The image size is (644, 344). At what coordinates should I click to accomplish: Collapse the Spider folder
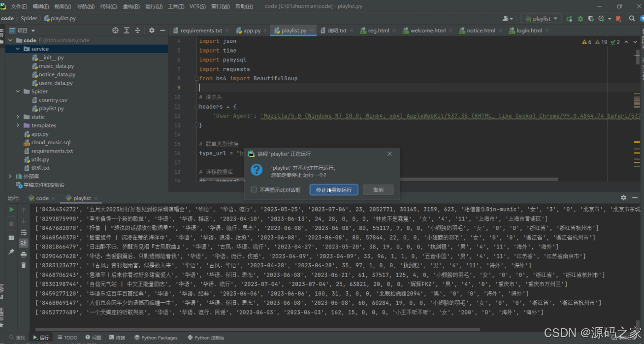pyautogui.click(x=18, y=91)
